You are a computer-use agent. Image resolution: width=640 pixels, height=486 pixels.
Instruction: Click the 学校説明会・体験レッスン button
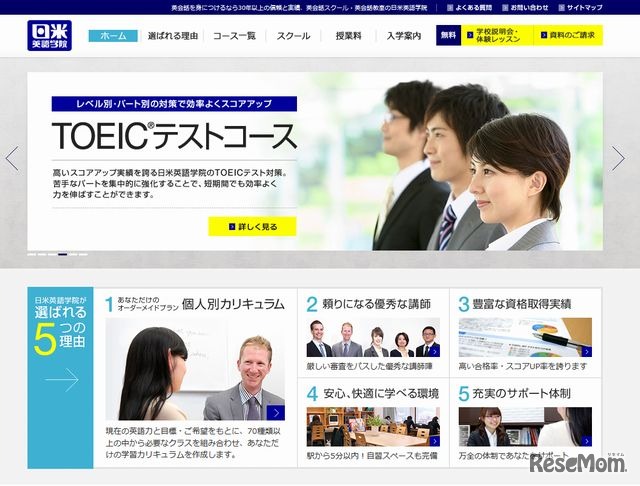tap(497, 36)
